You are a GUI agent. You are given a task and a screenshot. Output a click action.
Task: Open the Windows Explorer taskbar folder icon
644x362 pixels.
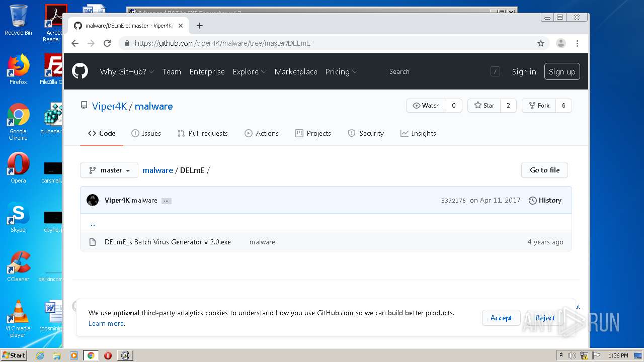[57, 355]
